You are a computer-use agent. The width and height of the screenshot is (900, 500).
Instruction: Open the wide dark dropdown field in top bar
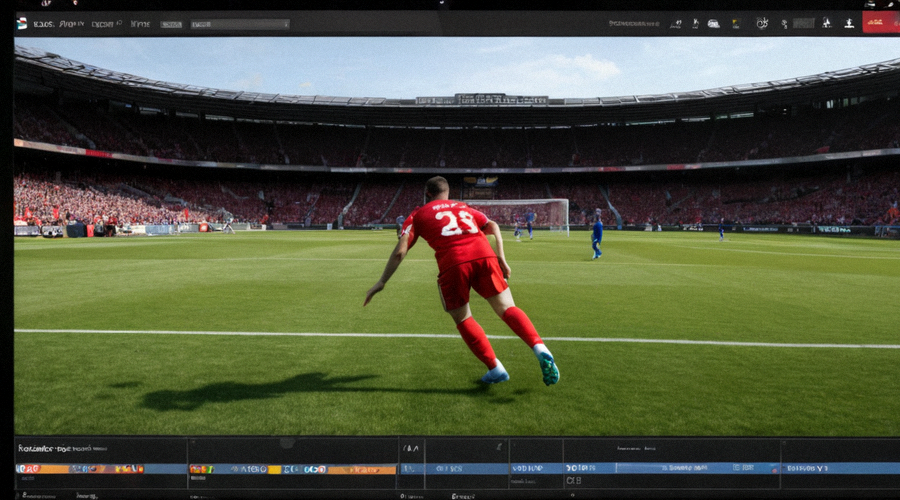pos(240,24)
